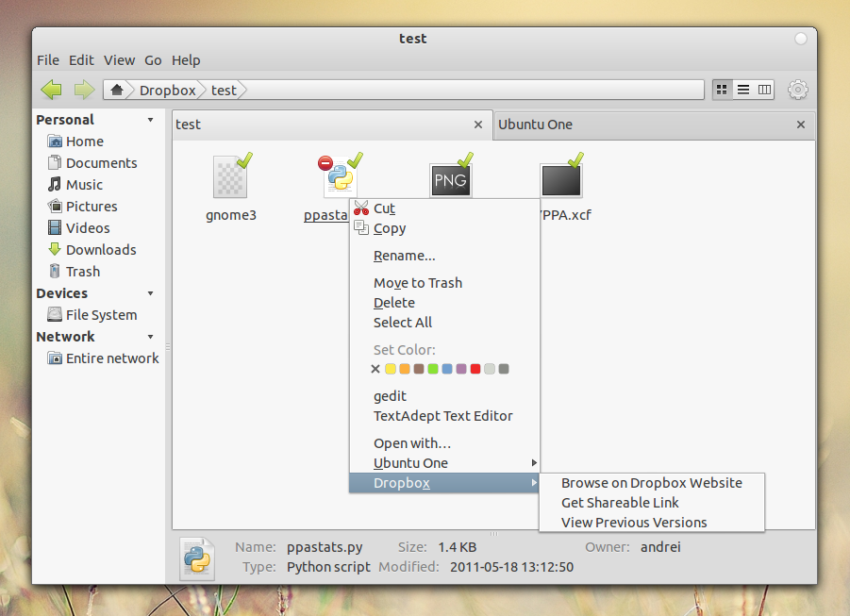Open file with TextAdept Text Editor
The image size is (850, 616).
(444, 416)
